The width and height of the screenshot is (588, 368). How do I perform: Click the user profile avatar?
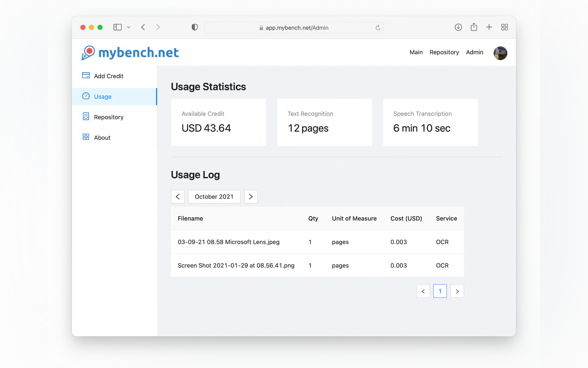500,53
